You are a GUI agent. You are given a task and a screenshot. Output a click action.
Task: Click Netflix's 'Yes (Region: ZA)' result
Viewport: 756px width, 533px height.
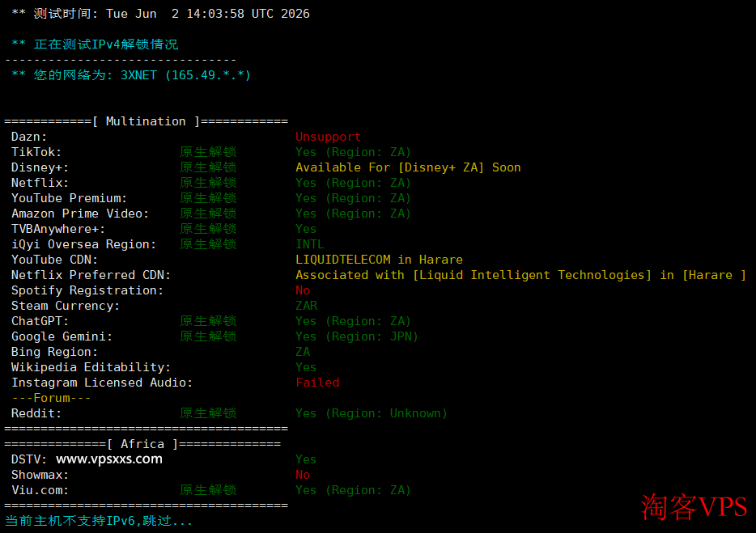click(x=353, y=183)
